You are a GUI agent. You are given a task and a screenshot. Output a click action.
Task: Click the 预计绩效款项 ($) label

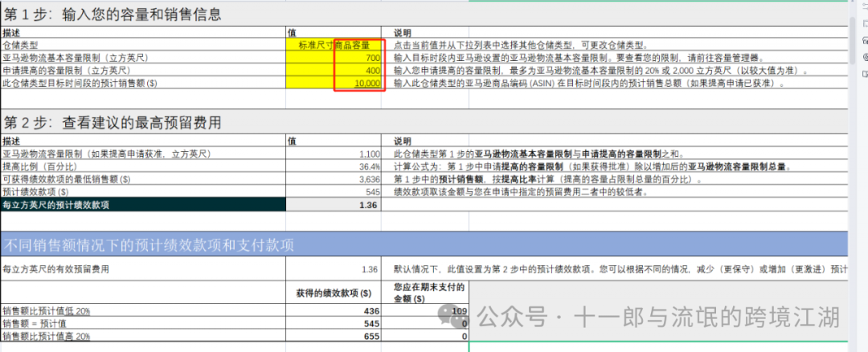(x=35, y=192)
